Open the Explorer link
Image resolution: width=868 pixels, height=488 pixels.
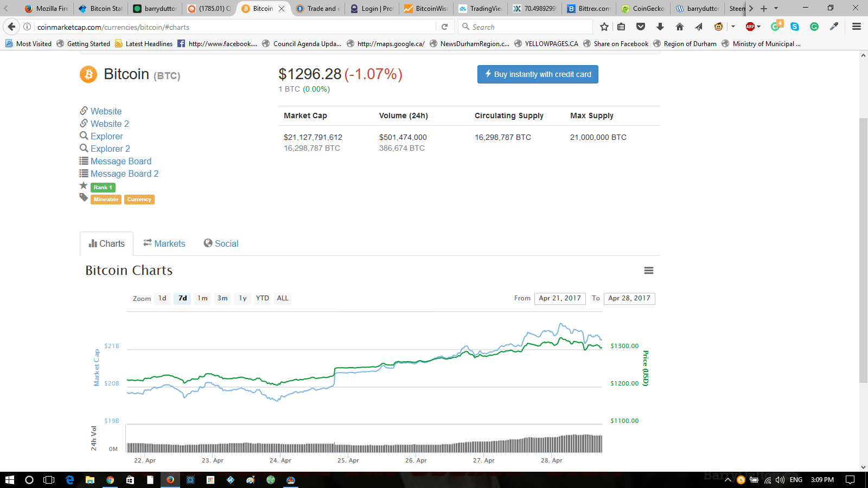point(106,136)
